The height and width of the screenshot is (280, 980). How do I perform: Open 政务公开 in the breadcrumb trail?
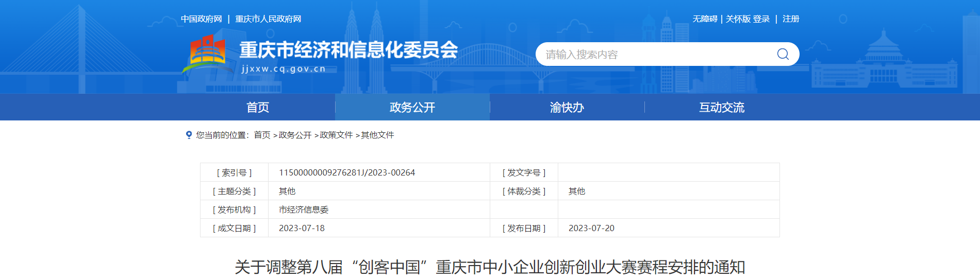coord(295,135)
